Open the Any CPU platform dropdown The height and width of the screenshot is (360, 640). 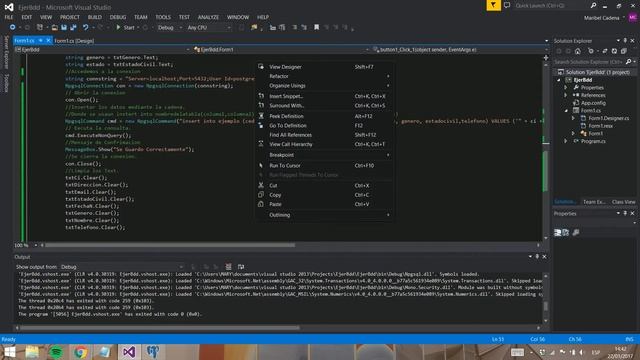click(x=209, y=27)
